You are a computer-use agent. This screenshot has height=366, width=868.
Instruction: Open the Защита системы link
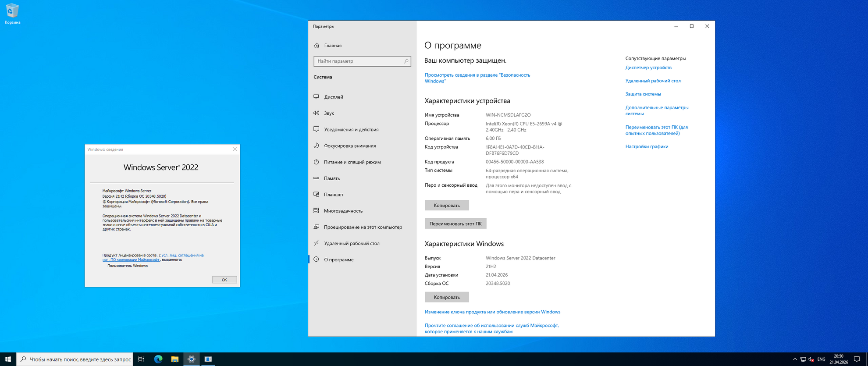click(643, 94)
